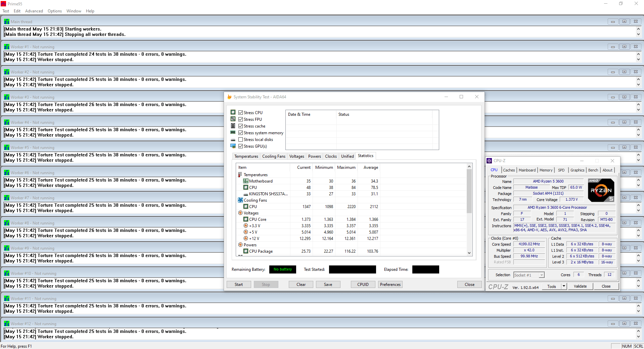Switch to the Unified tab in AIDA64

(348, 156)
